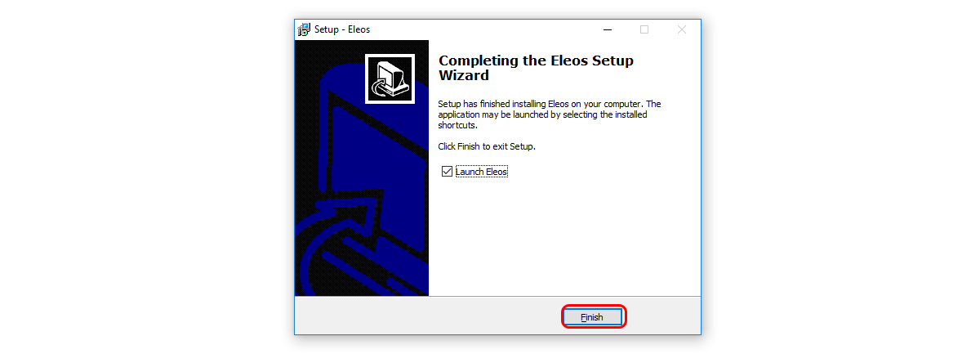The height and width of the screenshot is (354, 980).
Task: Close the Setup - Eleos window
Action: tap(682, 29)
